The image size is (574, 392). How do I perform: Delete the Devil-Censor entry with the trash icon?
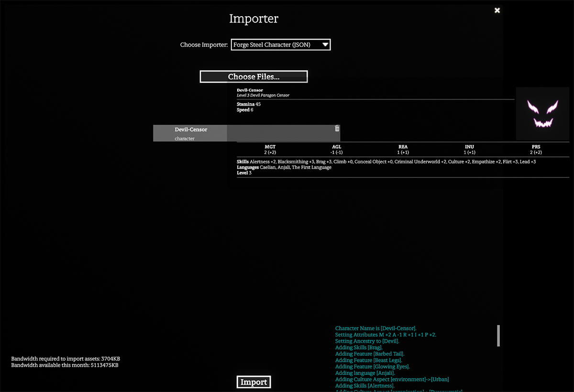pos(337,129)
